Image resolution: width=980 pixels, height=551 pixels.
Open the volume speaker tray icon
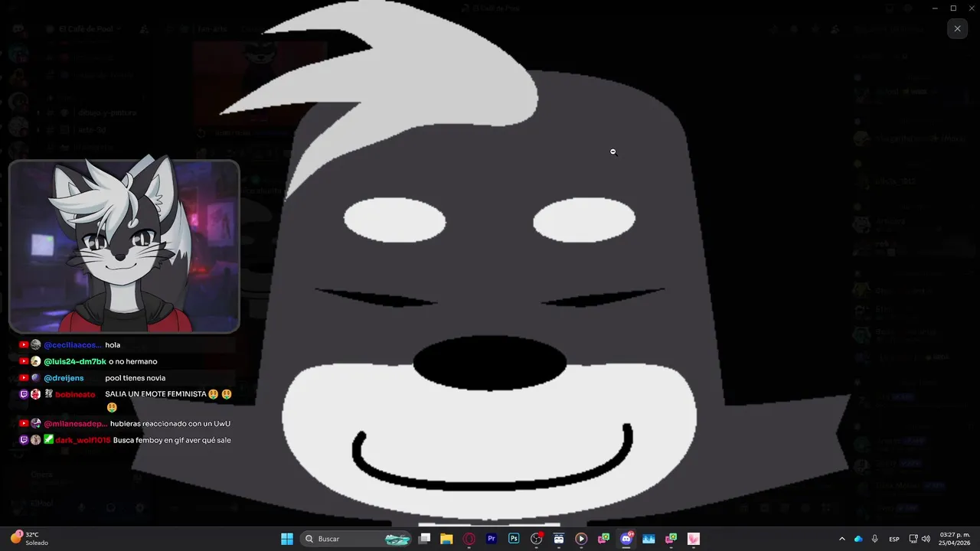926,539
